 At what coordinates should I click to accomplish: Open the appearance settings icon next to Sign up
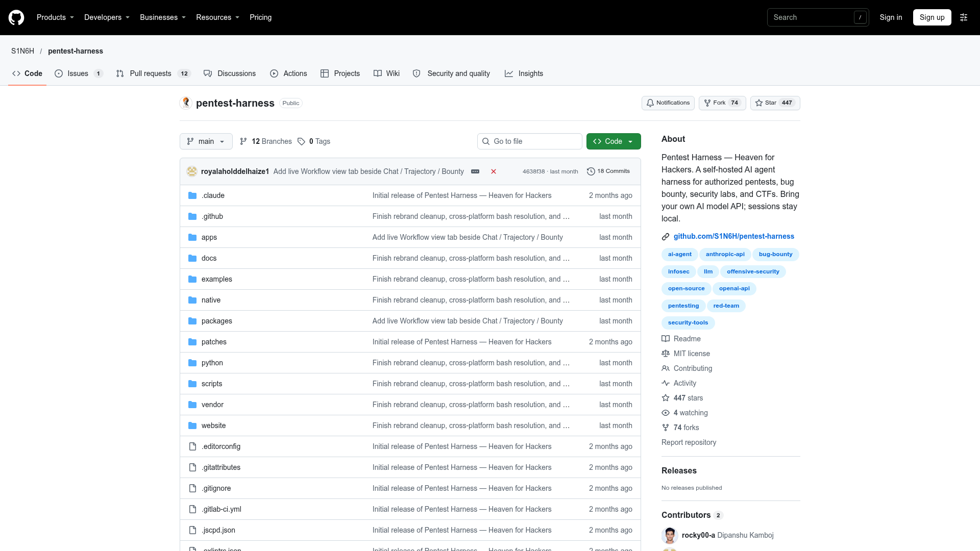pos(964,17)
